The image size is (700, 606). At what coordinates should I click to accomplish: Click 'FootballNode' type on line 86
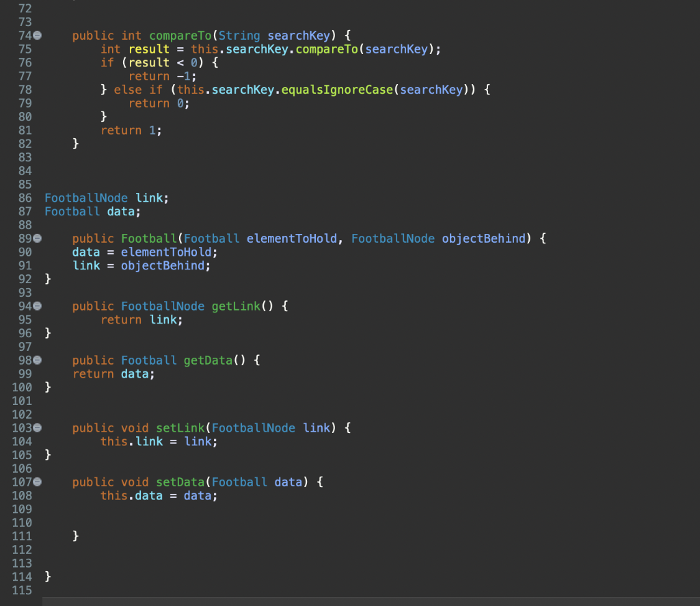(86, 198)
